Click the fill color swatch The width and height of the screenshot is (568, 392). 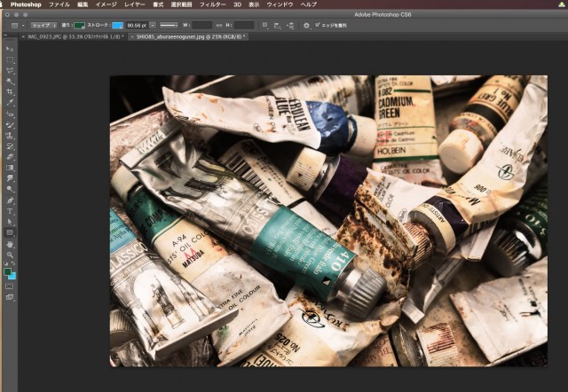pyautogui.click(x=81, y=26)
